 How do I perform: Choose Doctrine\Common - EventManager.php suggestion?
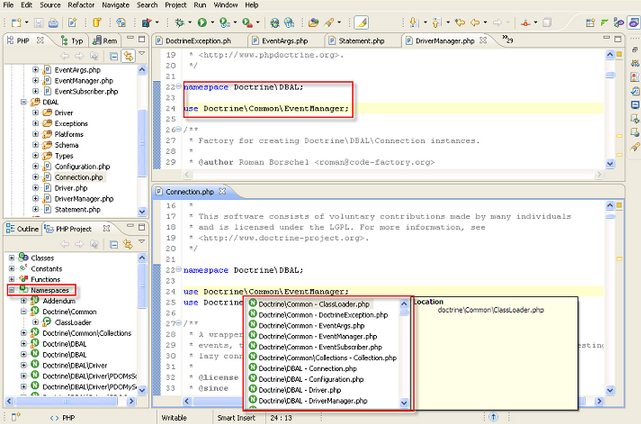pyautogui.click(x=318, y=337)
